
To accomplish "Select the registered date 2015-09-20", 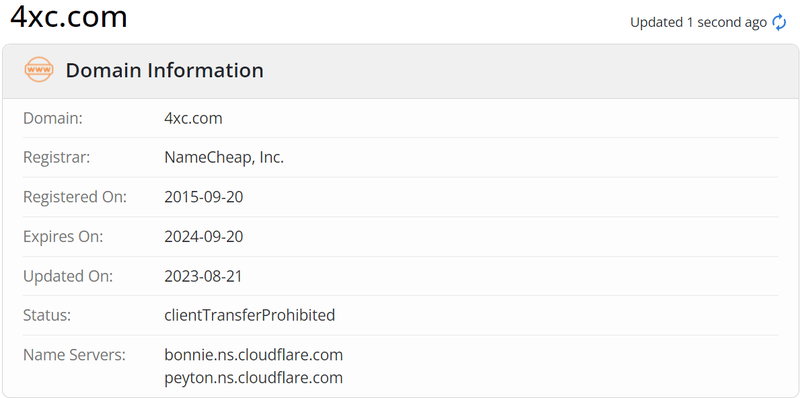I will pos(204,197).
